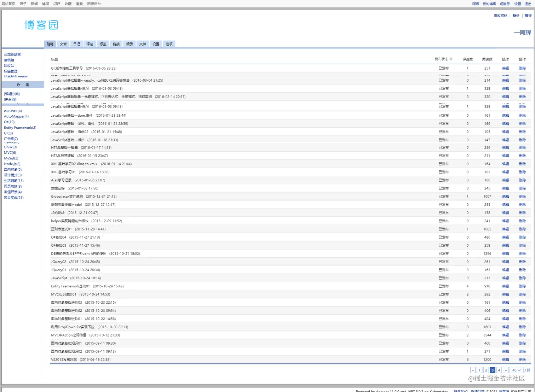Click 我的博客 link at top right
Screen dimensions: 535x392
[489, 4]
